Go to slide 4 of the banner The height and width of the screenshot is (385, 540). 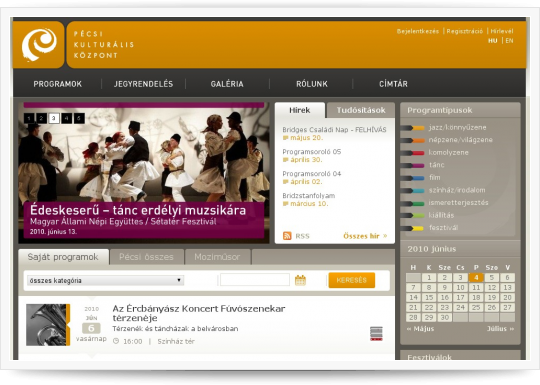click(66, 118)
